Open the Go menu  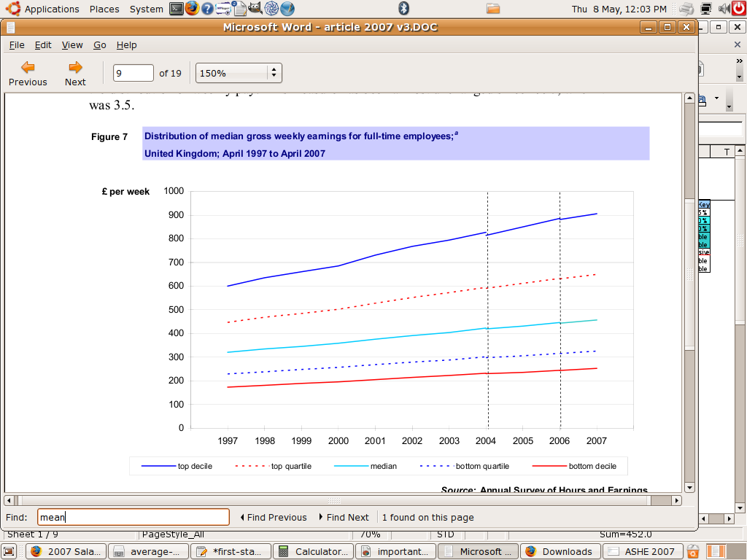point(100,44)
